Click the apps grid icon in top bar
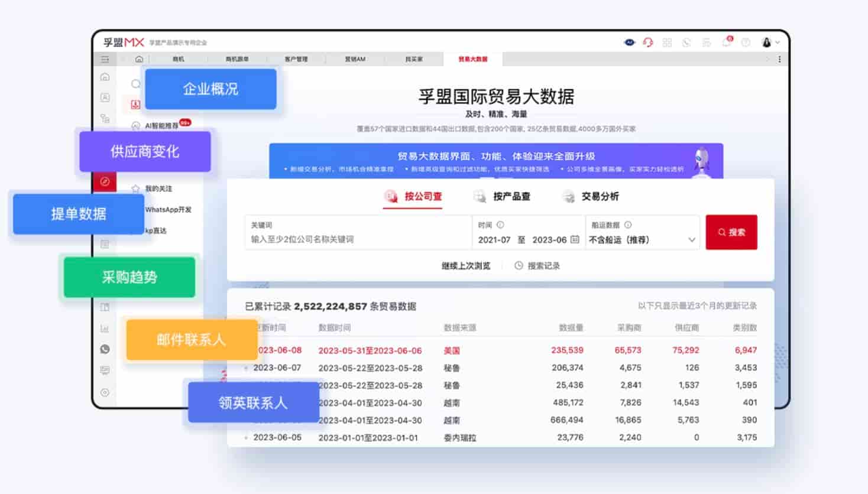The image size is (868, 494). 667,43
